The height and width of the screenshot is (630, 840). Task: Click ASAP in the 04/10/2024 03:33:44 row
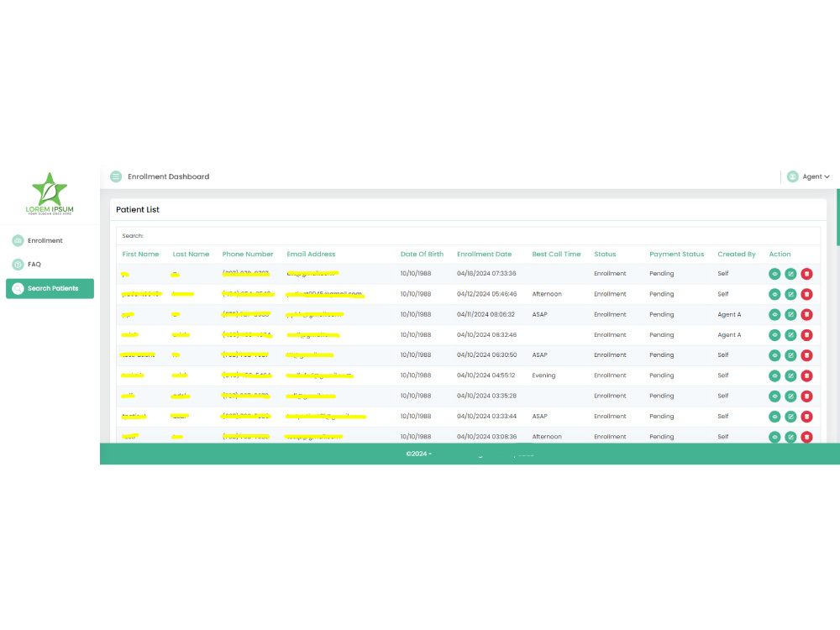pos(539,417)
